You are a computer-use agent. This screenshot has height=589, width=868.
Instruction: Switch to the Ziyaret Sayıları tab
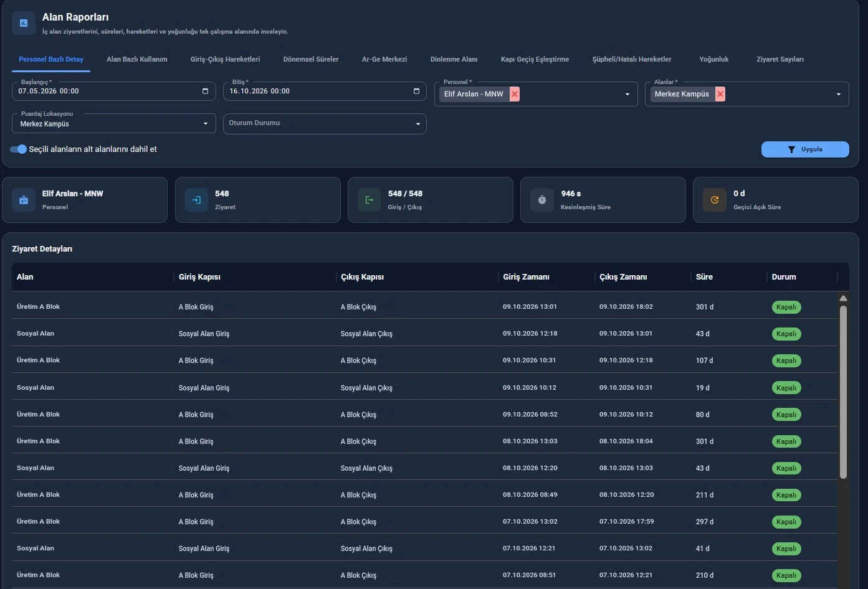coord(780,60)
